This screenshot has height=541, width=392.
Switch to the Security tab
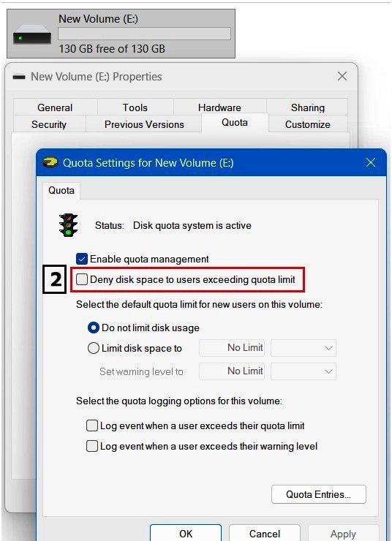click(49, 124)
